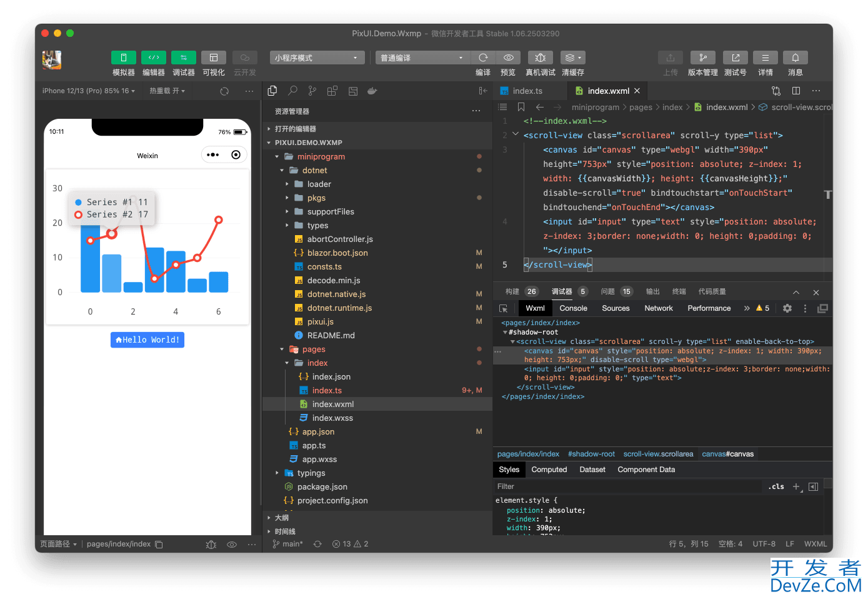Open devtools settings gear icon
This screenshot has height=599, width=868.
787,308
